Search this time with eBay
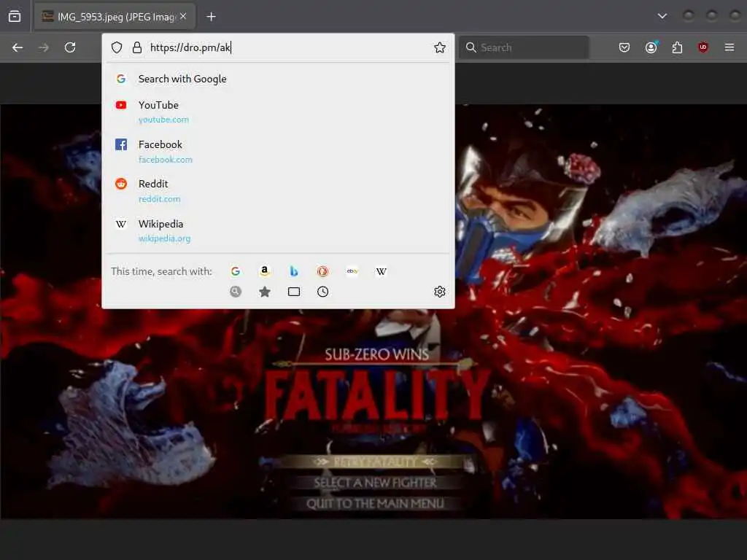The image size is (747, 560). pos(352,271)
